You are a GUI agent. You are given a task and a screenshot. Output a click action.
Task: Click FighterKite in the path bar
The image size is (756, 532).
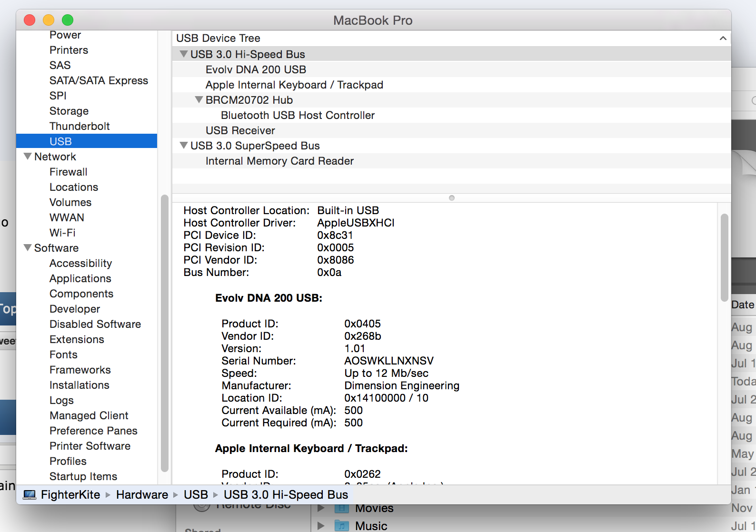(70, 495)
